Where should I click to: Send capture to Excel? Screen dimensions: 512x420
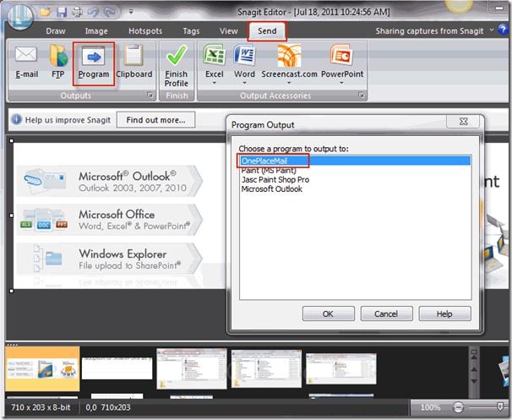[x=215, y=63]
